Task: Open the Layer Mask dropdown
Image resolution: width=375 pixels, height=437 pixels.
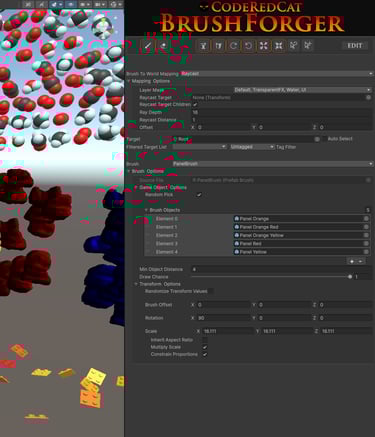Action: click(x=302, y=90)
